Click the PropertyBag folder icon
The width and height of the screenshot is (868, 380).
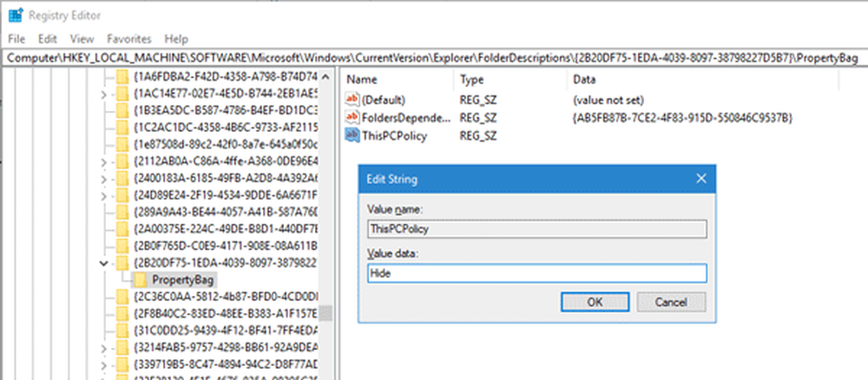[x=138, y=279]
